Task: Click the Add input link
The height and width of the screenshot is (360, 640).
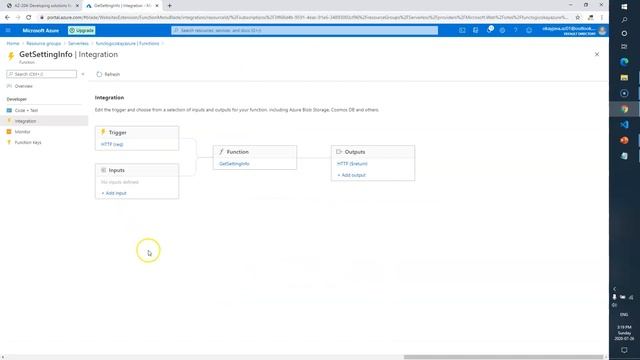Action: coord(114,193)
